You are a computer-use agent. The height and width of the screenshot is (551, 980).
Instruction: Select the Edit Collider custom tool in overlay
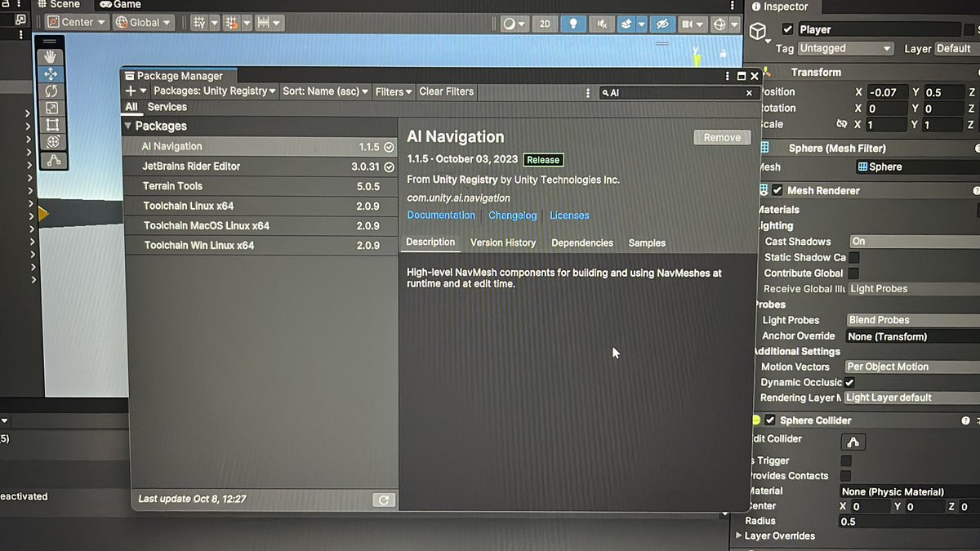click(54, 161)
